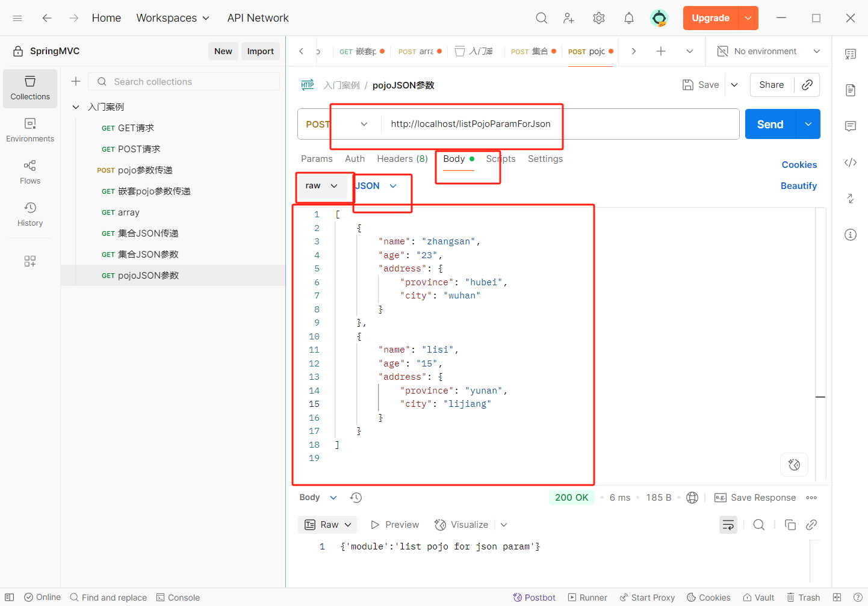Click the Save button
The height and width of the screenshot is (606, 868).
[701, 85]
